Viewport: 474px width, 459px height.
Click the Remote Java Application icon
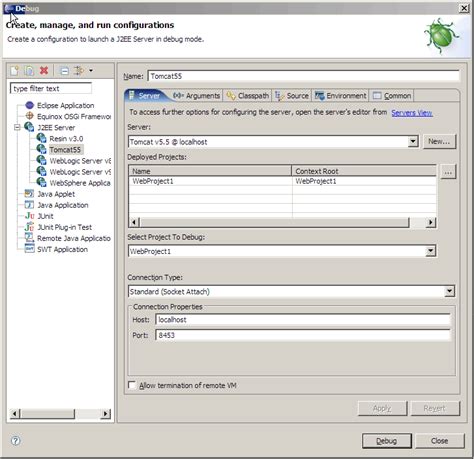coord(29,238)
